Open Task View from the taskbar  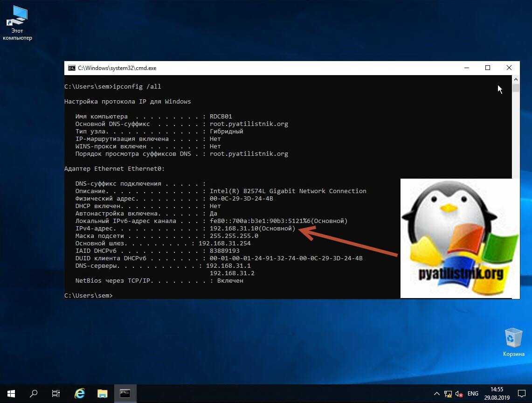click(56, 393)
